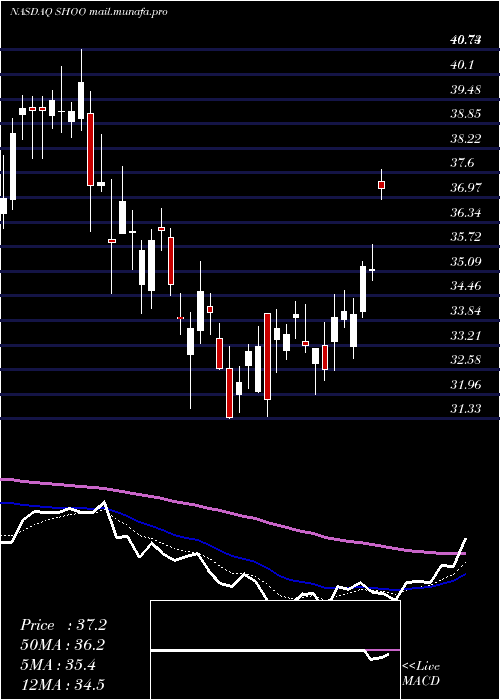Click the Price : 37.2 readout
500x700 pixels.
coord(63,625)
